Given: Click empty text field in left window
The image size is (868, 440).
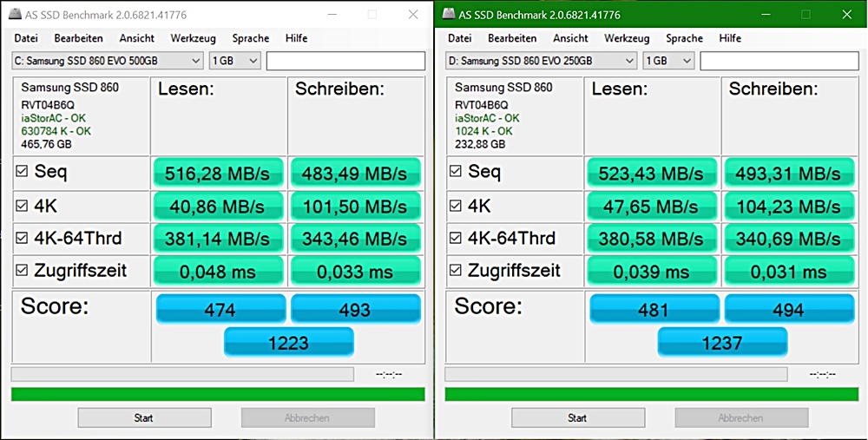Looking at the screenshot, I should (345, 61).
